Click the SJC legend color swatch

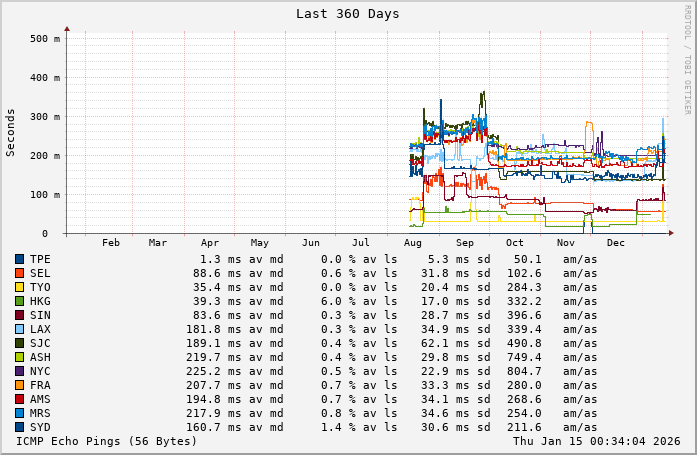point(19,343)
